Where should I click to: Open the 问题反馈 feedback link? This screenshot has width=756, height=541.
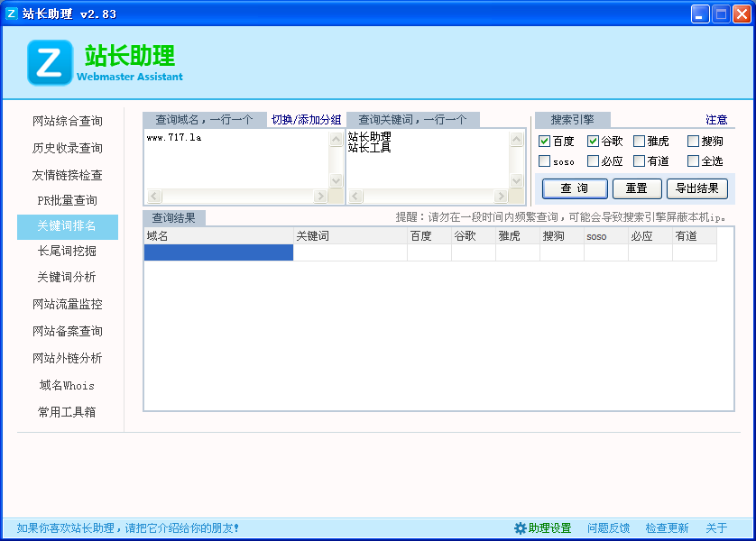(x=608, y=528)
